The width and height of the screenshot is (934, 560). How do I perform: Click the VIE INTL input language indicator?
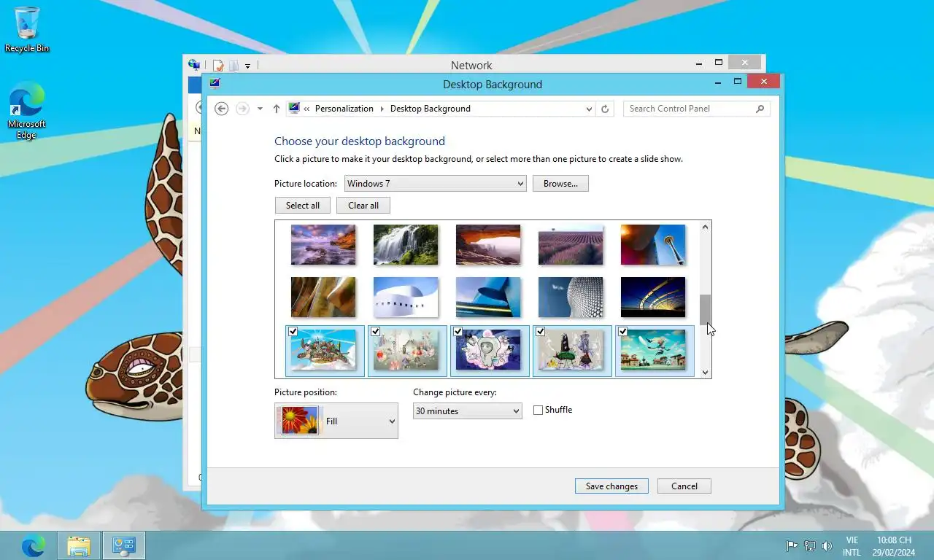pyautogui.click(x=852, y=546)
